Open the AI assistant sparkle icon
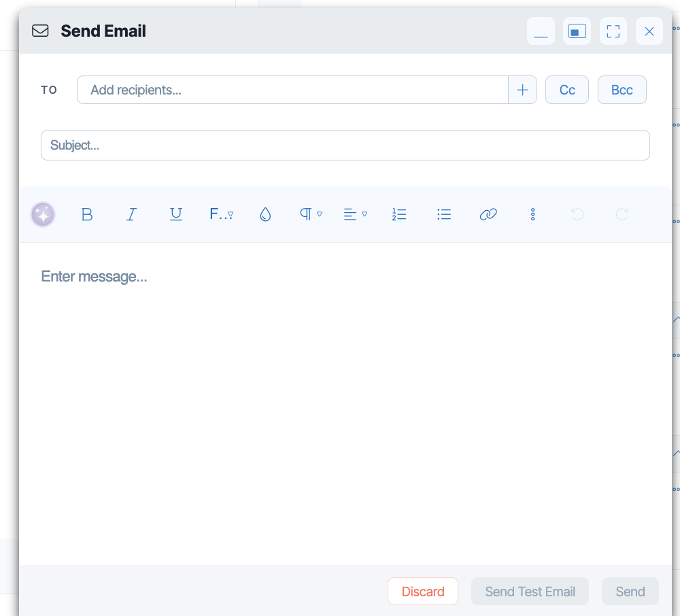The image size is (680, 616). pyautogui.click(x=43, y=214)
